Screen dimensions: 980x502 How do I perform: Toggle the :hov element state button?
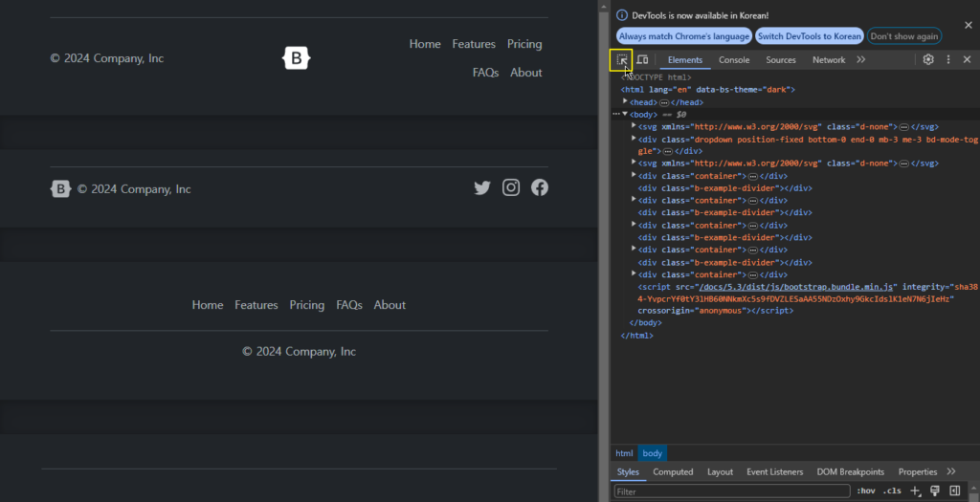(865, 491)
